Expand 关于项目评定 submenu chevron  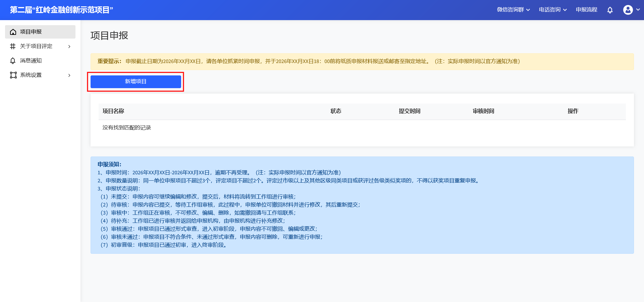tap(69, 46)
